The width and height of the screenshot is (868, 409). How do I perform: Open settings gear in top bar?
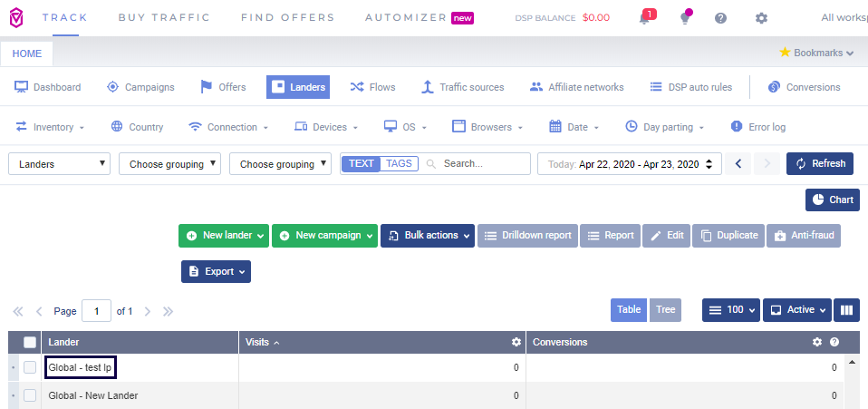coord(761,18)
